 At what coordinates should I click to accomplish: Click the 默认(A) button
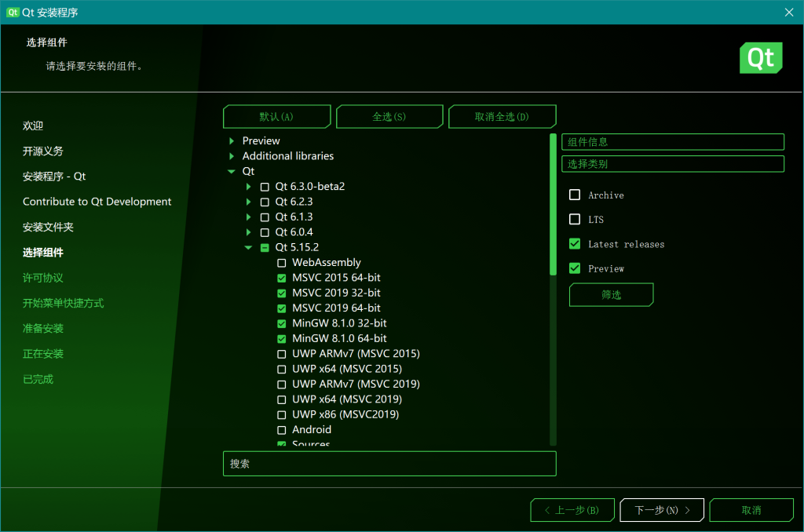click(277, 116)
